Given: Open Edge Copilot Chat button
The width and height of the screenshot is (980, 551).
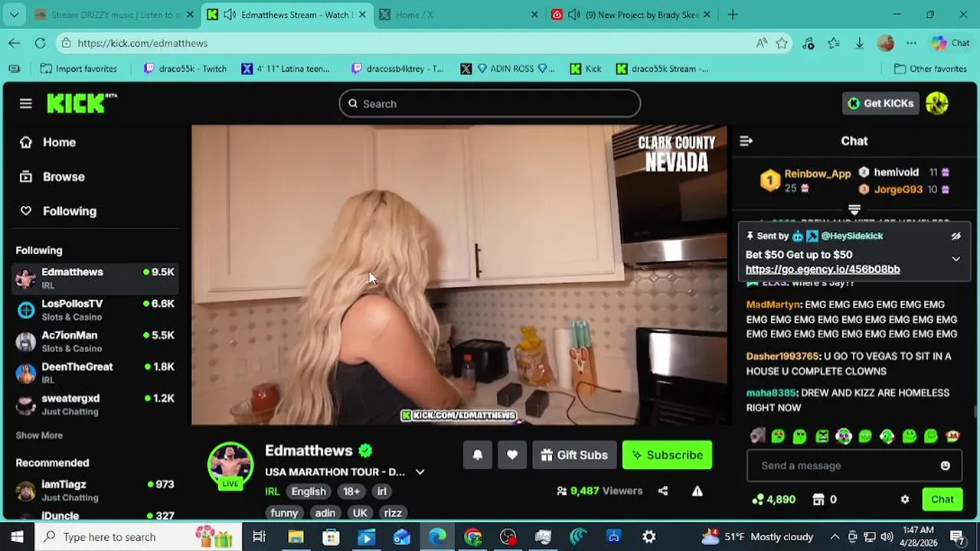Looking at the screenshot, I should (950, 43).
